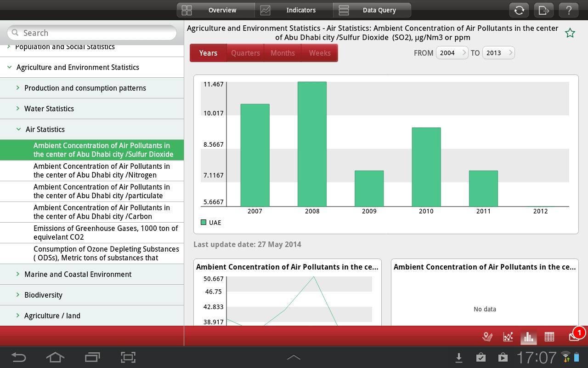Click the export/logout icon in top bar

click(x=544, y=10)
